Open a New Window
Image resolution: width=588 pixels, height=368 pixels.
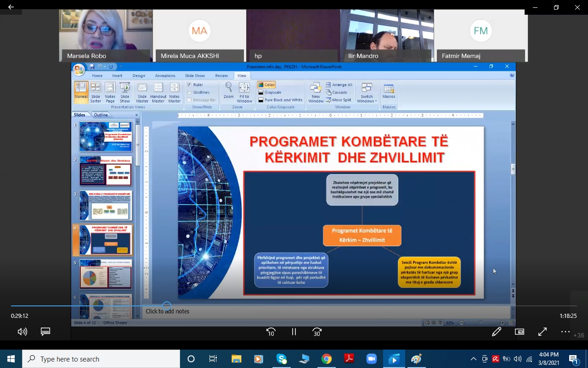316,92
